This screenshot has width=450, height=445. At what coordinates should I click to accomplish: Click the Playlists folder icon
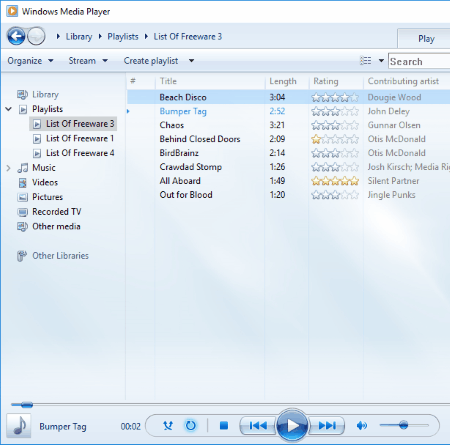[x=23, y=109]
